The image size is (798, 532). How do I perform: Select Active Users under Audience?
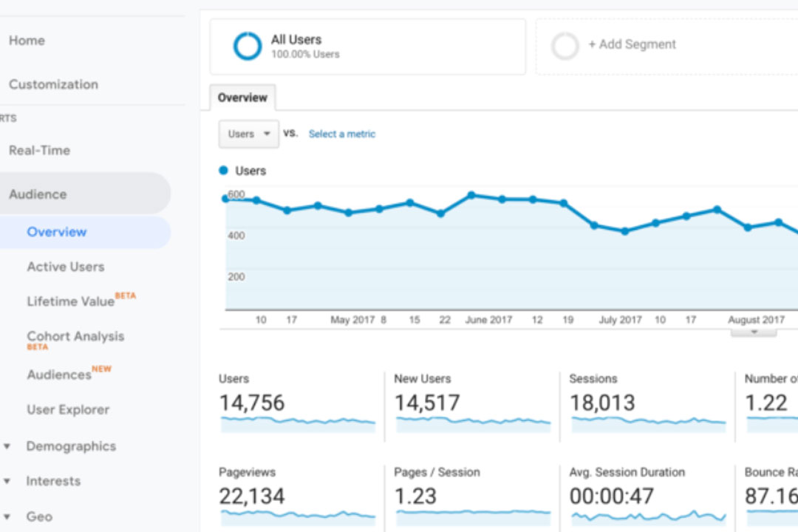click(x=66, y=267)
